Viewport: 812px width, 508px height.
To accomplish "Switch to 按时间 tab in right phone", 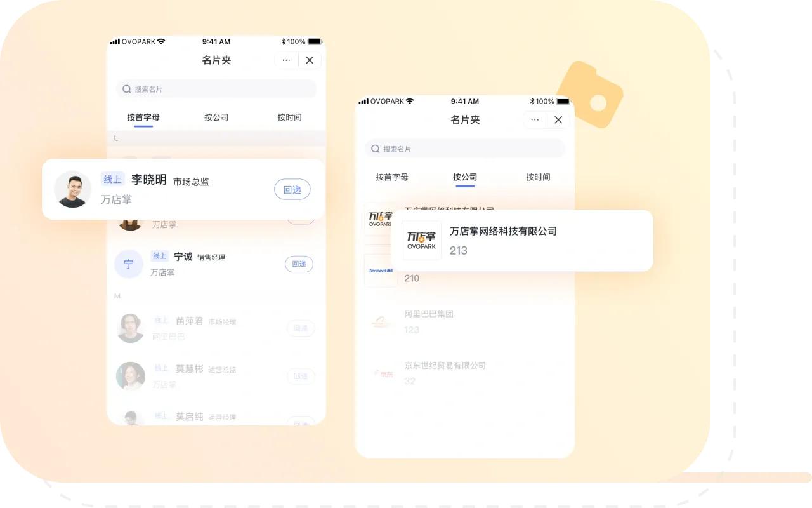I will [x=538, y=177].
